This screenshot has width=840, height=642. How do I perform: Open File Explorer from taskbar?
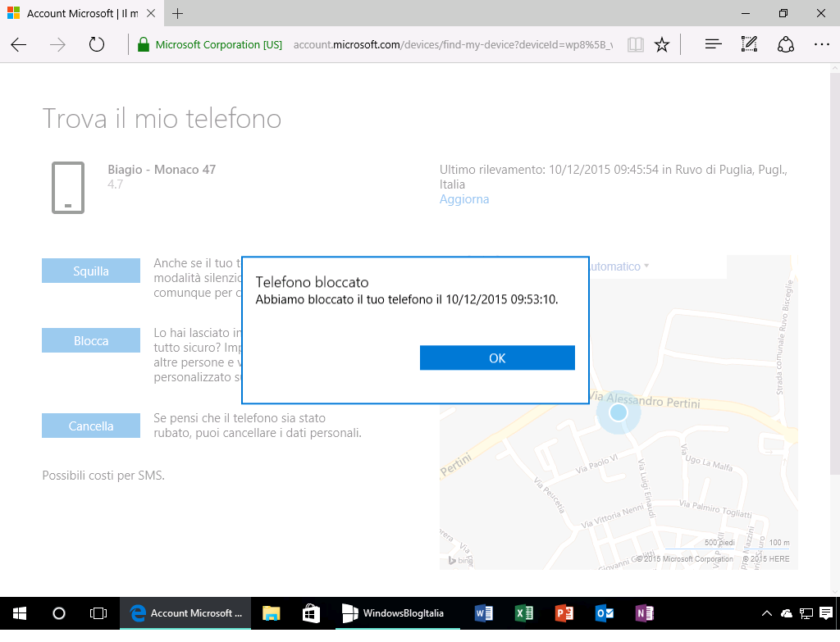tap(271, 613)
